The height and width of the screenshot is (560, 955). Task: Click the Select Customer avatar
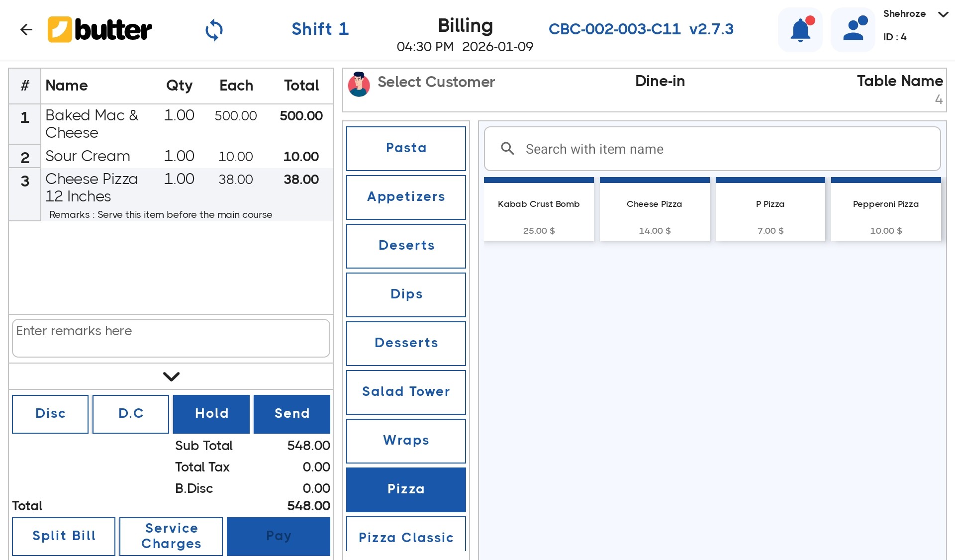pyautogui.click(x=359, y=85)
